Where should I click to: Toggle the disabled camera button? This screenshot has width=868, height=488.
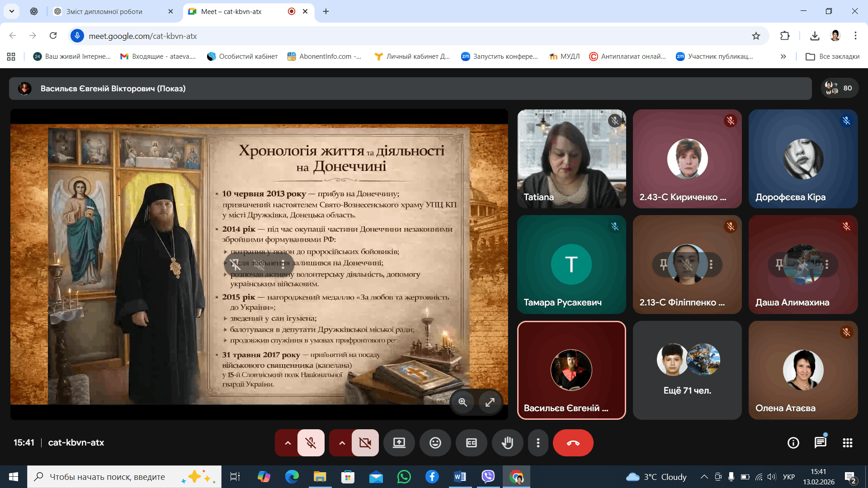365,443
